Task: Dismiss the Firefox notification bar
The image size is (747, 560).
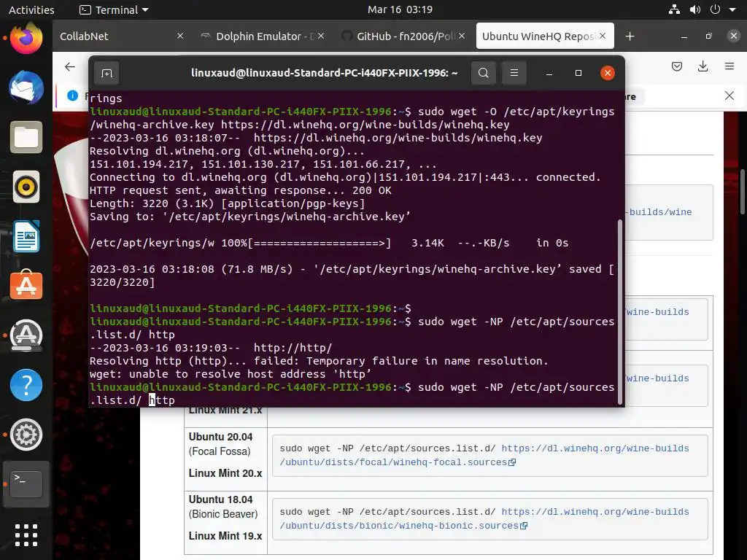Action: (729, 96)
